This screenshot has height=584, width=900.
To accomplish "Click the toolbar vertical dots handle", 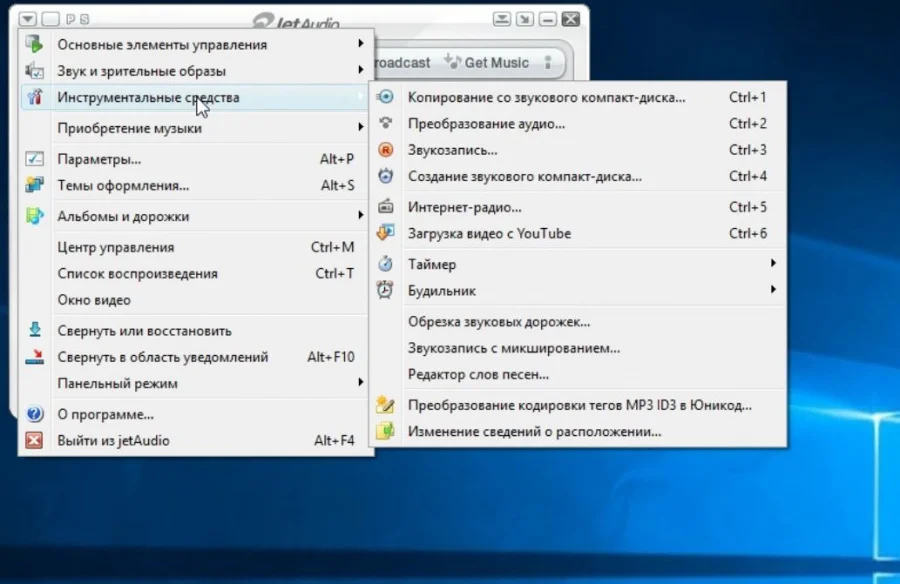I will 548,62.
